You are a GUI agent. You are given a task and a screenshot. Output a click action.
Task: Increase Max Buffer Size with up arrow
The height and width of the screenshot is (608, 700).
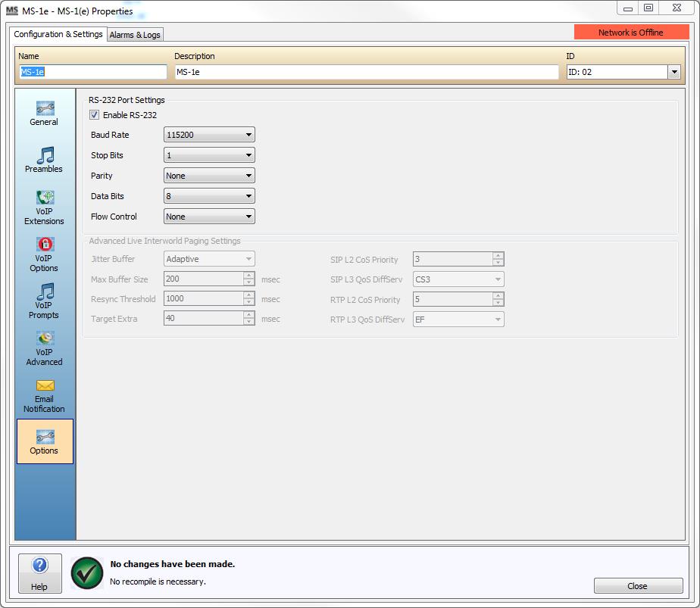click(x=249, y=276)
